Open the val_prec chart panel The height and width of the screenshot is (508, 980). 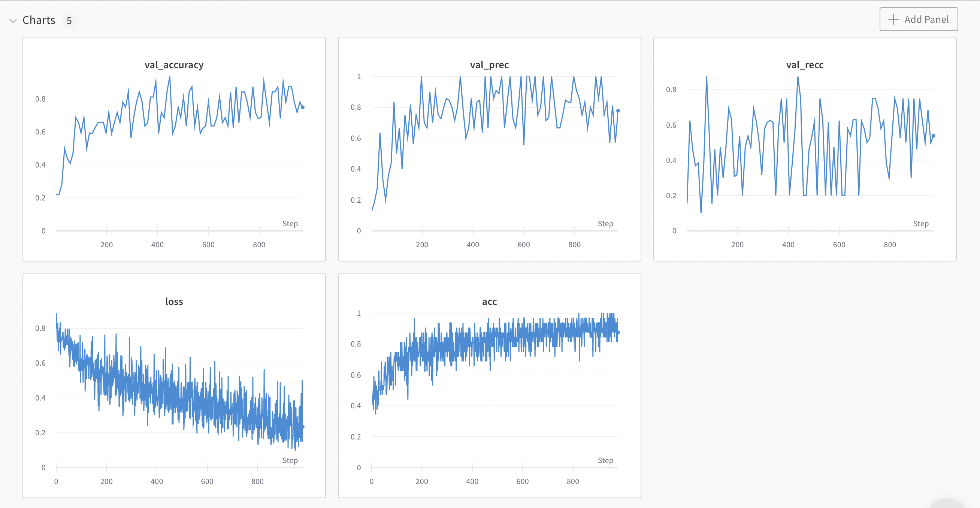pyautogui.click(x=490, y=149)
